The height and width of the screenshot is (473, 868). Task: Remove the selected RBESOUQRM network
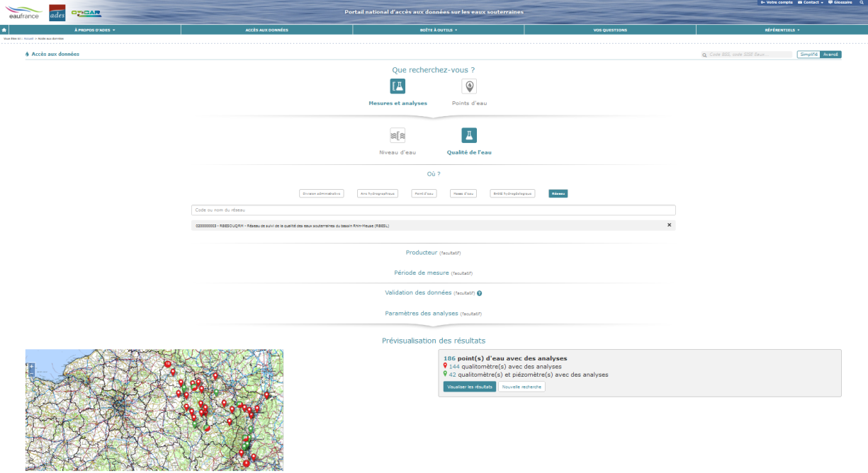[x=669, y=225]
